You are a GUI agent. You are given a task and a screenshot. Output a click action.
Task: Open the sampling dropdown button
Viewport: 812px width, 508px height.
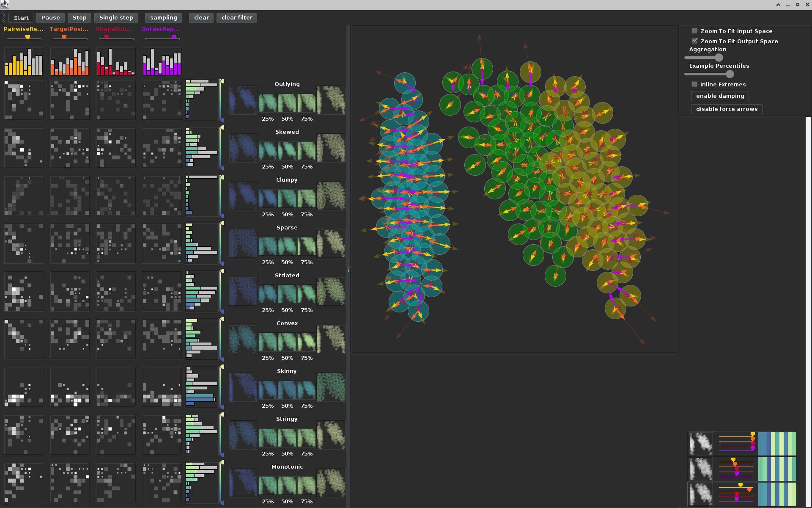(163, 17)
